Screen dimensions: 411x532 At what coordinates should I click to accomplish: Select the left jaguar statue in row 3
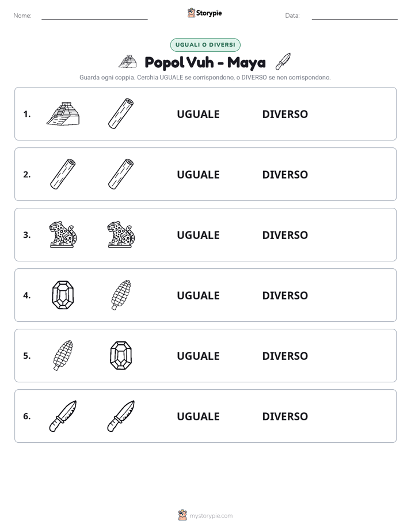point(63,234)
